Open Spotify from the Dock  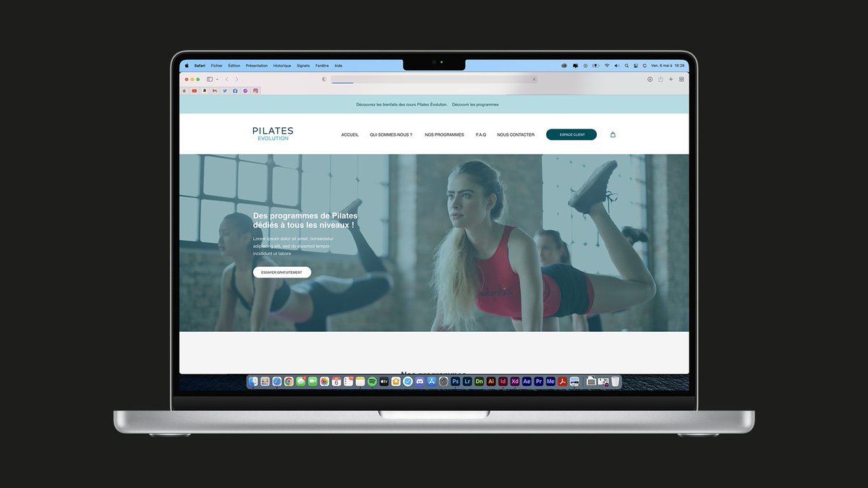pyautogui.click(x=372, y=381)
